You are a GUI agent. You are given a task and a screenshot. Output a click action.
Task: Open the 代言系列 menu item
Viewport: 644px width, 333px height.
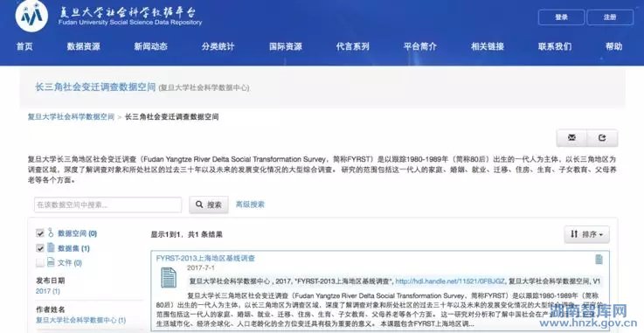pyautogui.click(x=353, y=46)
